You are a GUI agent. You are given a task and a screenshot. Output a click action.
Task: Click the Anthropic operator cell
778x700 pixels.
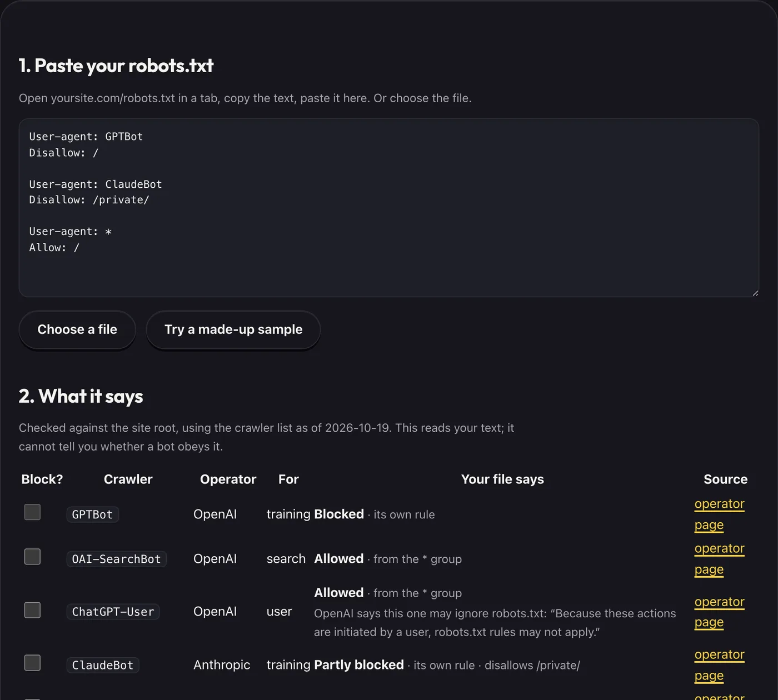pos(222,665)
